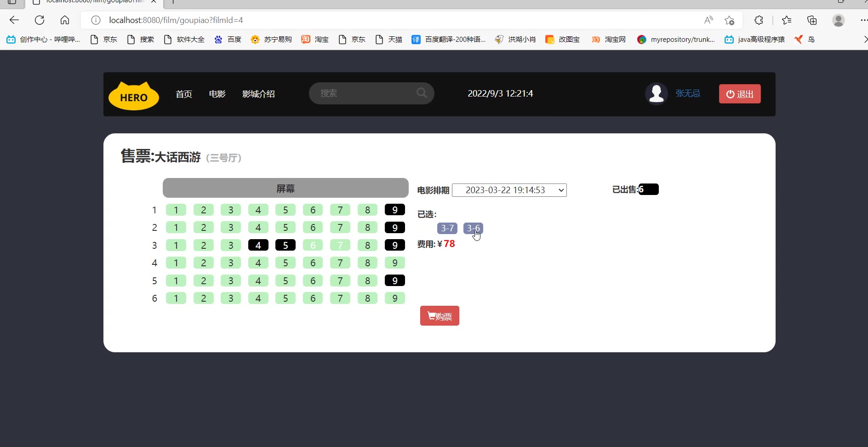868x447 pixels.
Task: Open 洪湖小肖 bookmark
Action: coord(515,40)
